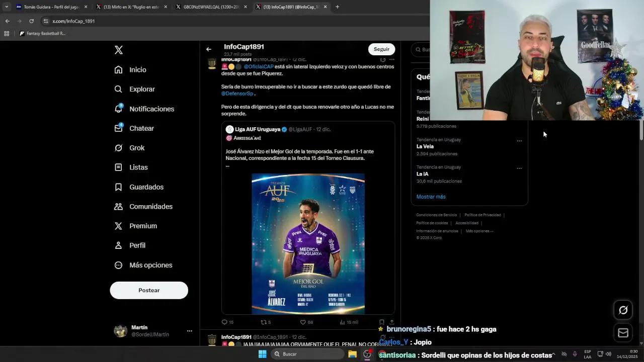
Task: Open Información de anuncios footer link
Action: (437, 231)
